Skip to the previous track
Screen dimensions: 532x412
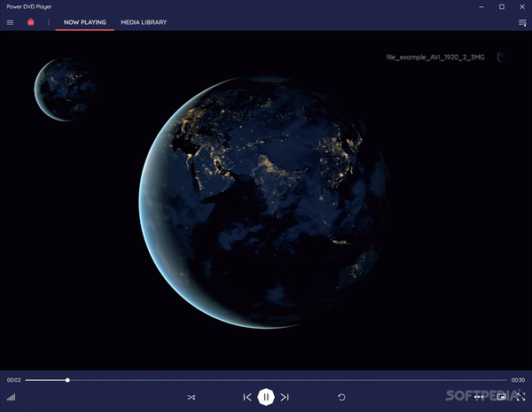pyautogui.click(x=247, y=397)
